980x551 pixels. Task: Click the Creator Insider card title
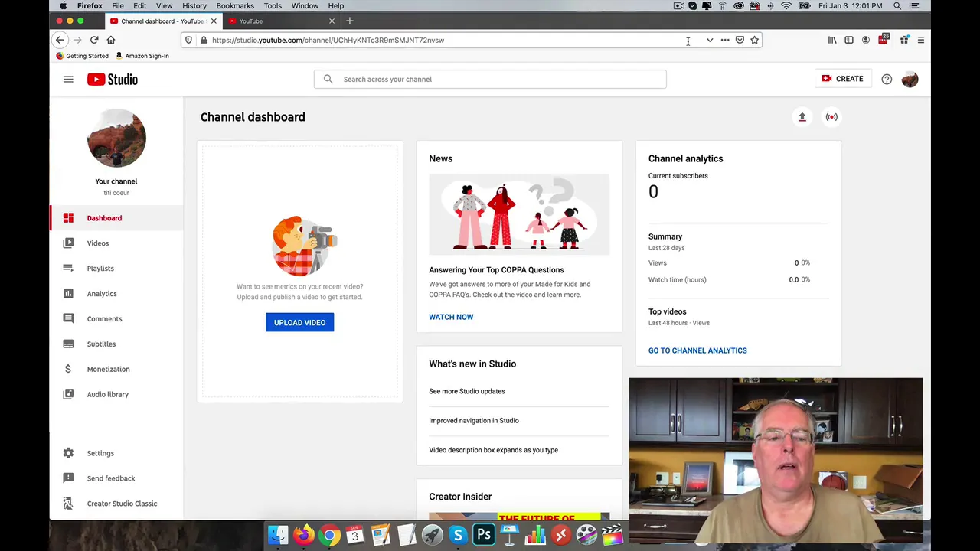point(460,497)
